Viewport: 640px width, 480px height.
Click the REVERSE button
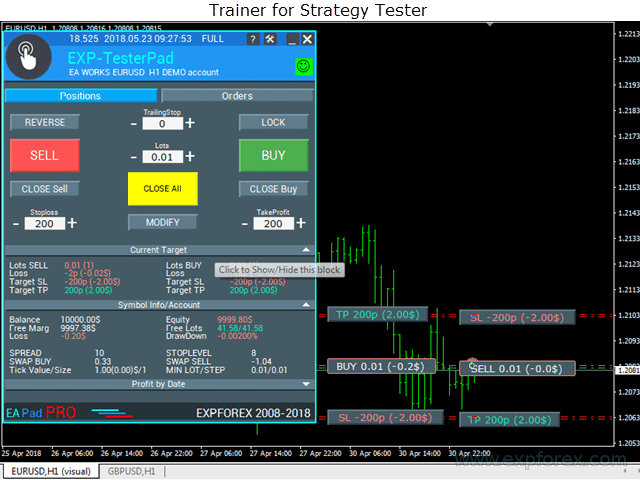[x=45, y=122]
